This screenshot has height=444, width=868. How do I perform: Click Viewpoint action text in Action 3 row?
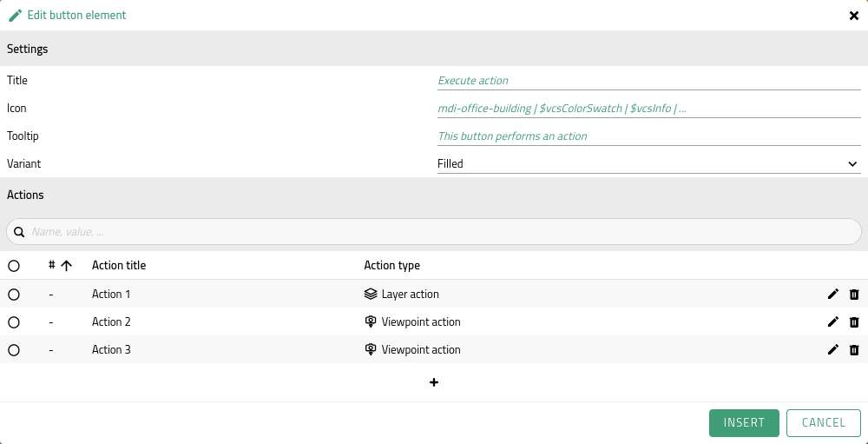tap(421, 350)
